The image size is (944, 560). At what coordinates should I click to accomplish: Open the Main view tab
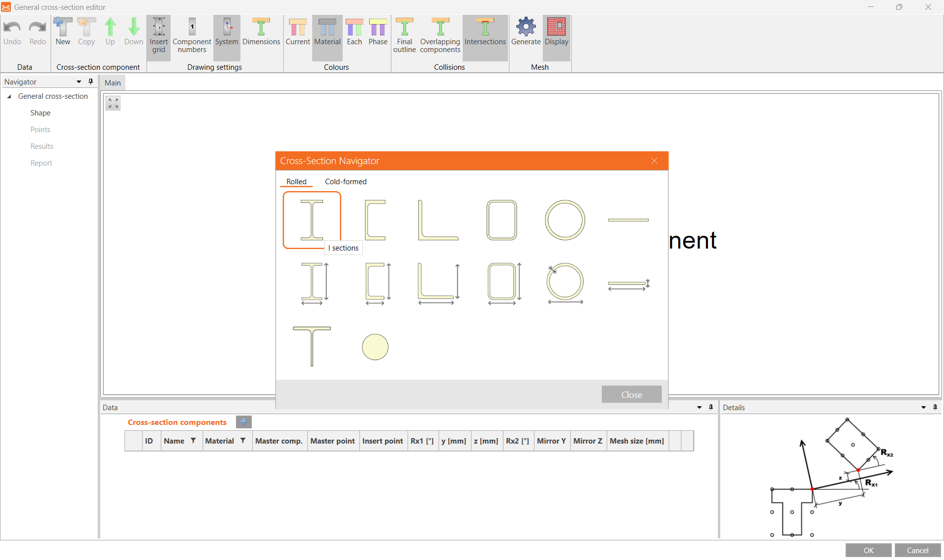point(113,83)
